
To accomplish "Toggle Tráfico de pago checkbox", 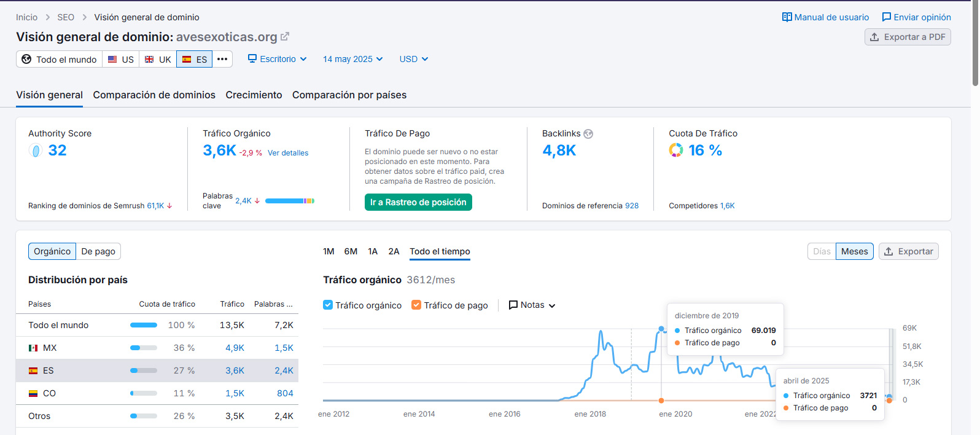I will point(416,305).
